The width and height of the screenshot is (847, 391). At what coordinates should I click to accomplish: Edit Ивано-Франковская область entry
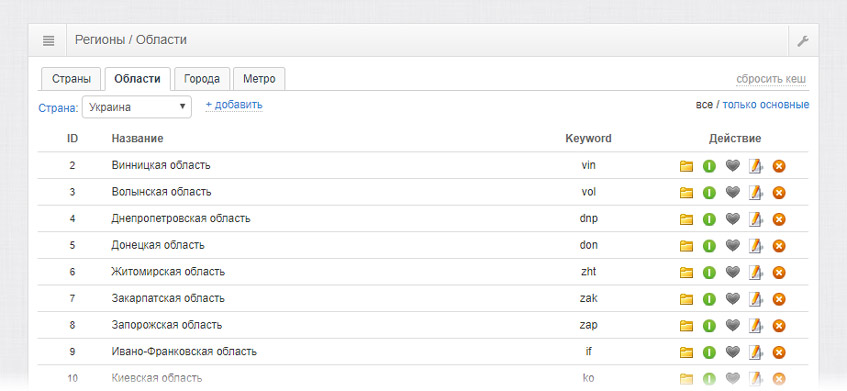(755, 353)
